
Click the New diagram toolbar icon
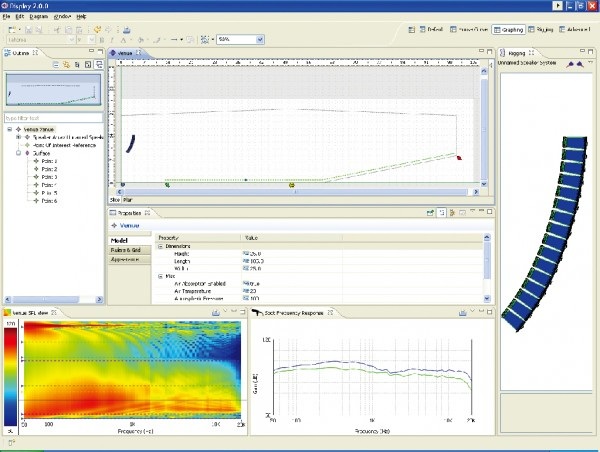pos(11,30)
